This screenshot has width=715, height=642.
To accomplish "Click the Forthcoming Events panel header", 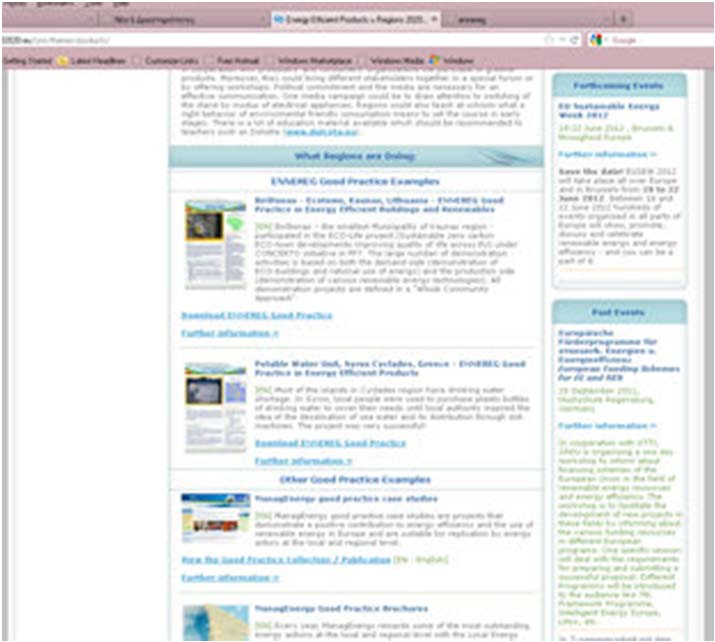I will pyautogui.click(x=619, y=85).
